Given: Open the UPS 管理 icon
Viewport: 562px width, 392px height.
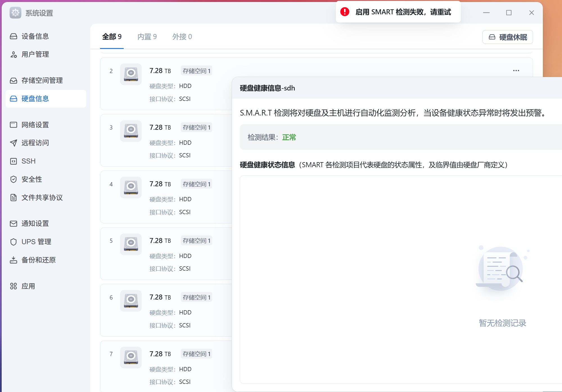Looking at the screenshot, I should pos(13,242).
